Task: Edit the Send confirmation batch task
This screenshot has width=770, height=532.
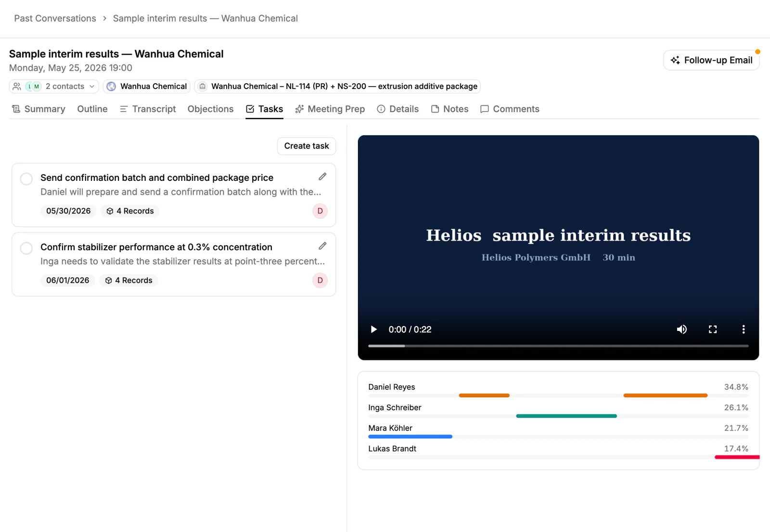Action: [322, 177]
